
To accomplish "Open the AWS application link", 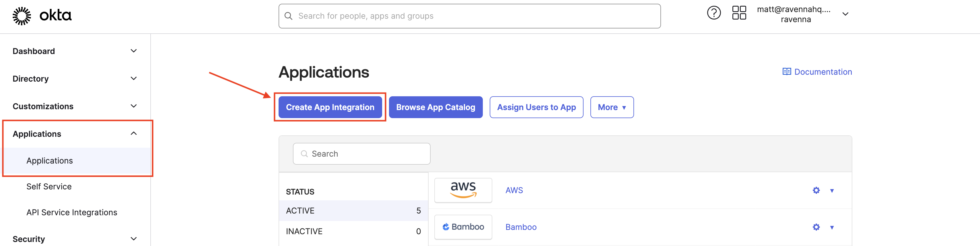I will pos(514,191).
